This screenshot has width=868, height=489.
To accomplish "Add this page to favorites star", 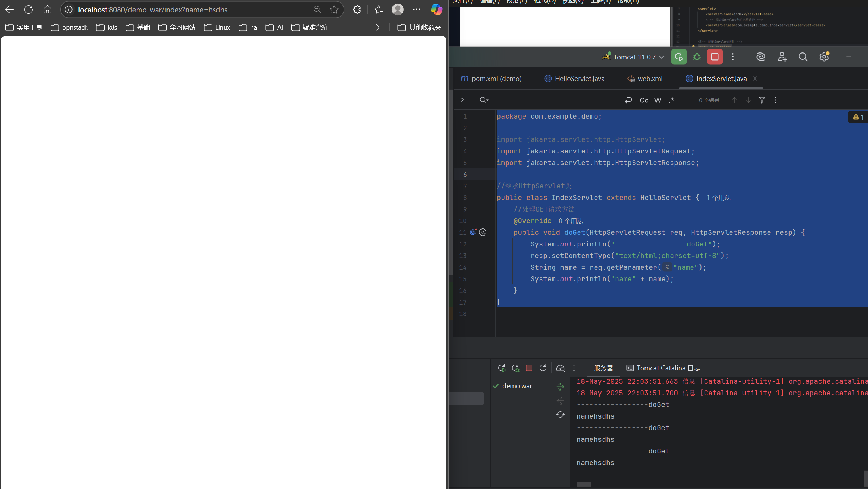I will 334,10.
